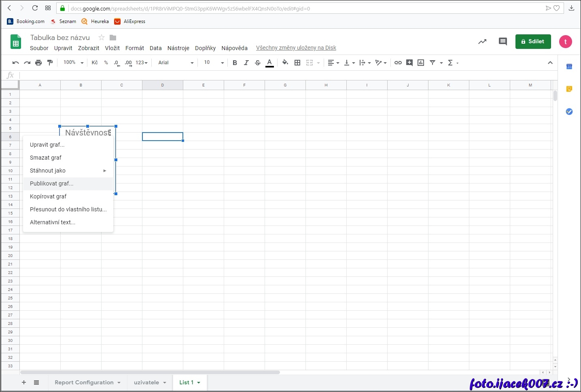This screenshot has height=392, width=581.
Task: Open the Arial font dropdown
Action: pos(176,63)
